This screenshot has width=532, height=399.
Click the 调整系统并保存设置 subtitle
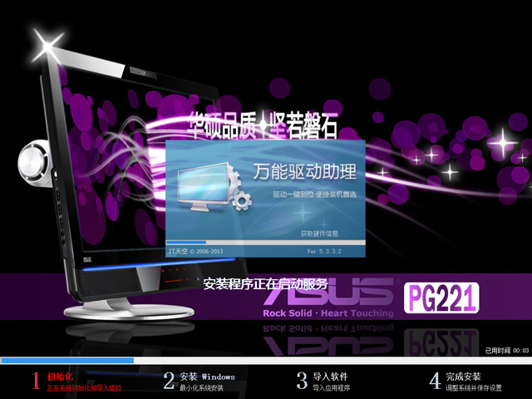tap(474, 388)
